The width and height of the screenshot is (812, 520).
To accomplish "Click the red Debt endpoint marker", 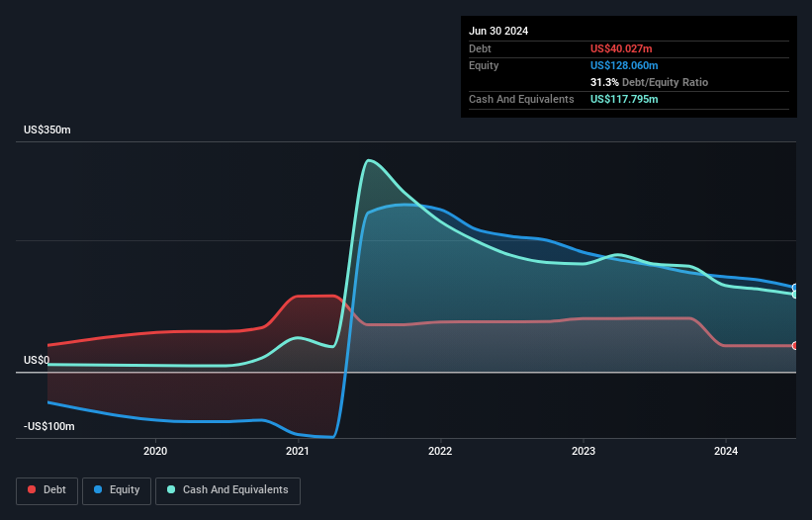I will coord(795,346).
